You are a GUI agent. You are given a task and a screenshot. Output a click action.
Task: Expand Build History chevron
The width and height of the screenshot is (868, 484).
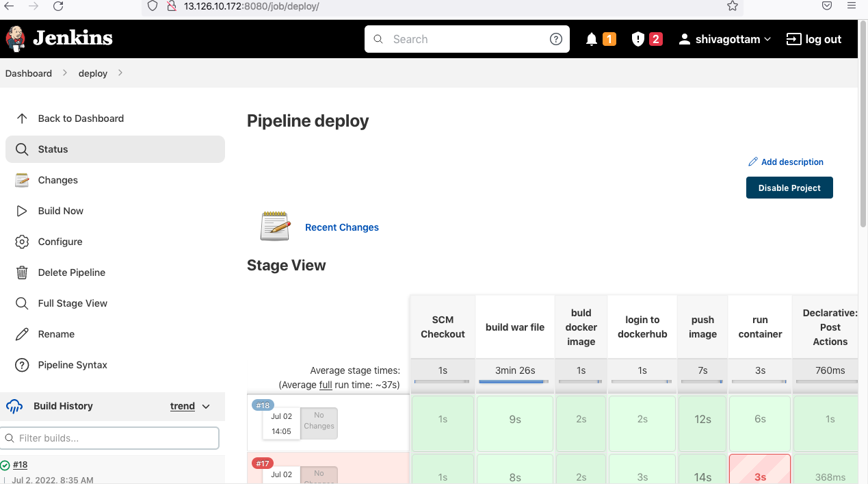[x=206, y=406]
